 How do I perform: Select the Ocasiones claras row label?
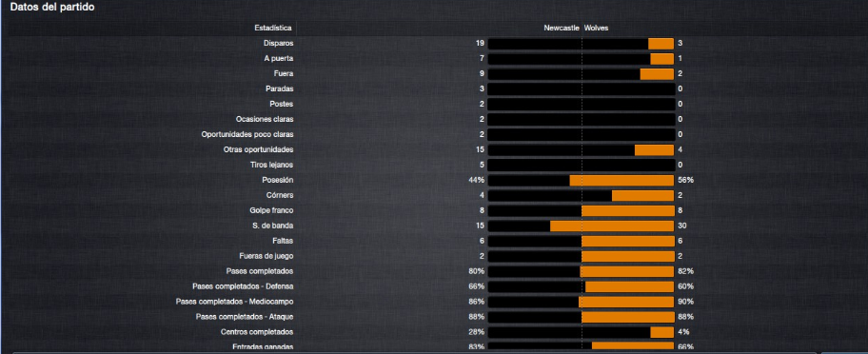click(265, 120)
